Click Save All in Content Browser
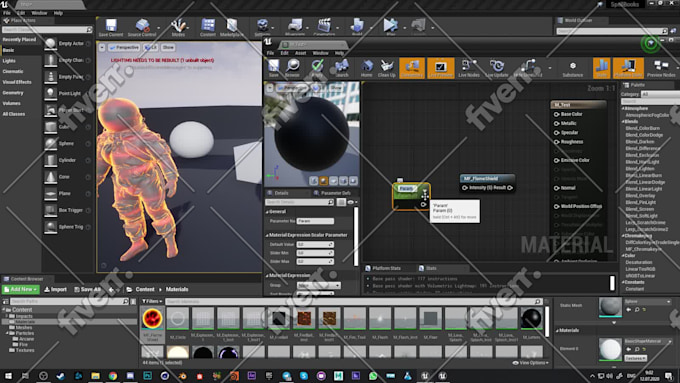Screen dimensions: 680x383 [x=87, y=289]
